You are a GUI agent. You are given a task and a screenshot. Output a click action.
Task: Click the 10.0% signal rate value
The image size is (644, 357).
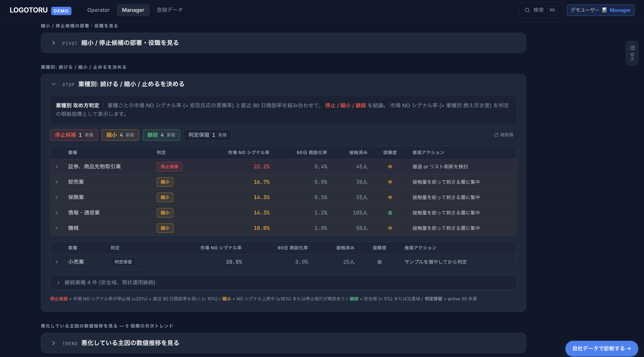point(262,228)
